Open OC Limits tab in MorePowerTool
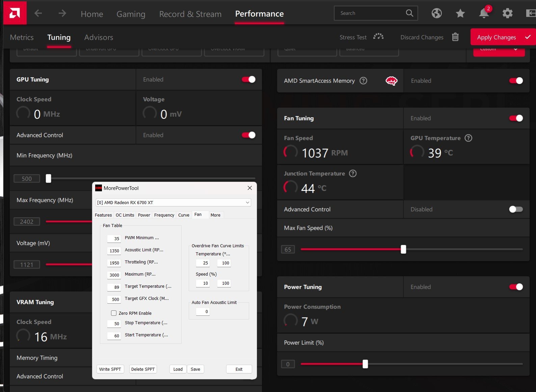 click(125, 215)
